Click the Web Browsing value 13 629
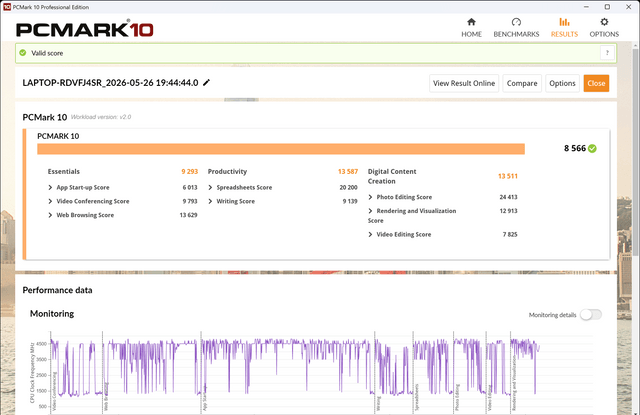Image resolution: width=640 pixels, height=415 pixels. tap(188, 215)
